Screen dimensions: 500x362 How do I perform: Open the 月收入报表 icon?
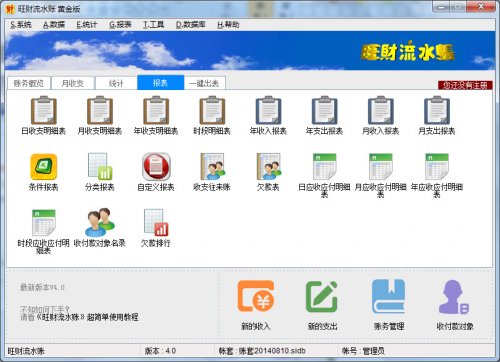click(x=380, y=110)
